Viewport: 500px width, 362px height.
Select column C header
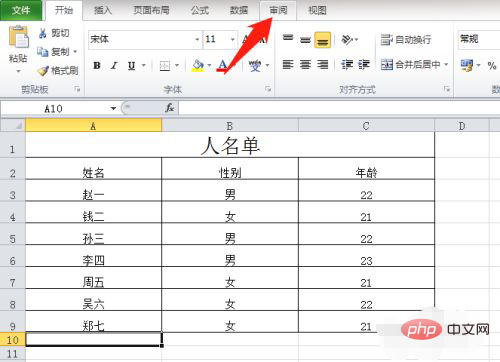coord(366,126)
